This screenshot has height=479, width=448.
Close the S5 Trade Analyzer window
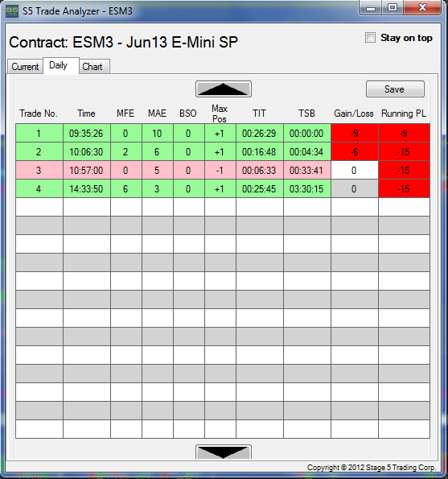coord(422,7)
